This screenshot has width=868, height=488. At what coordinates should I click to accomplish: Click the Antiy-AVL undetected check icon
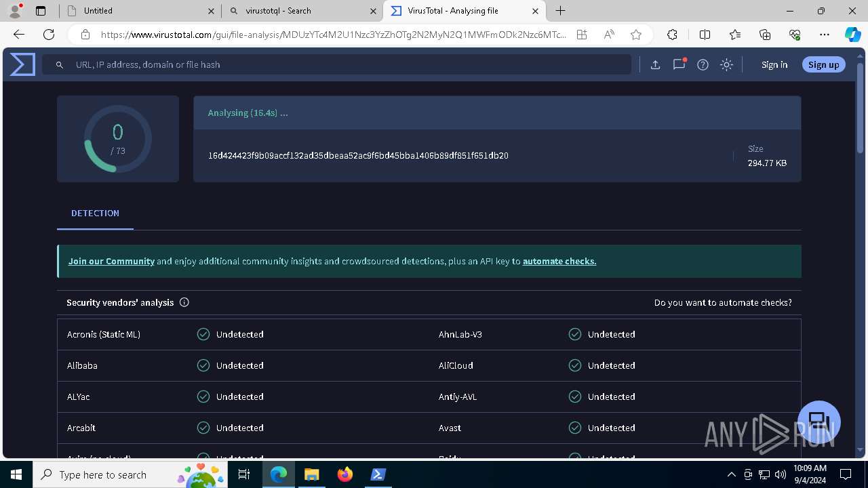coord(575,396)
